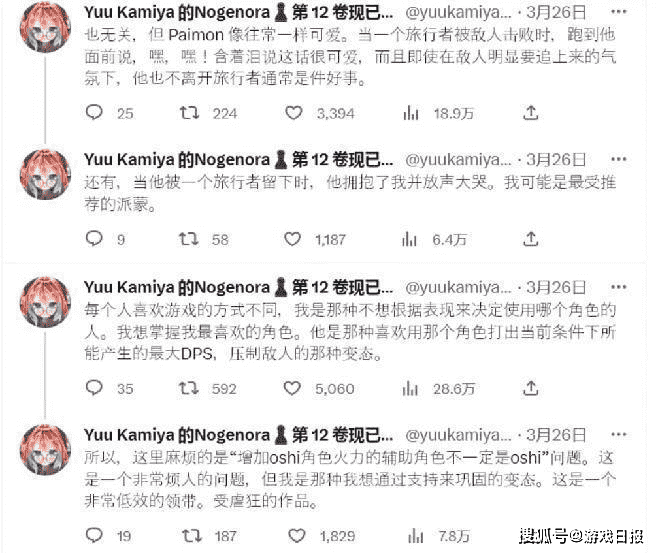This screenshot has height=553, width=658.
Task: Share the first tweet via share icon
Action: (530, 112)
